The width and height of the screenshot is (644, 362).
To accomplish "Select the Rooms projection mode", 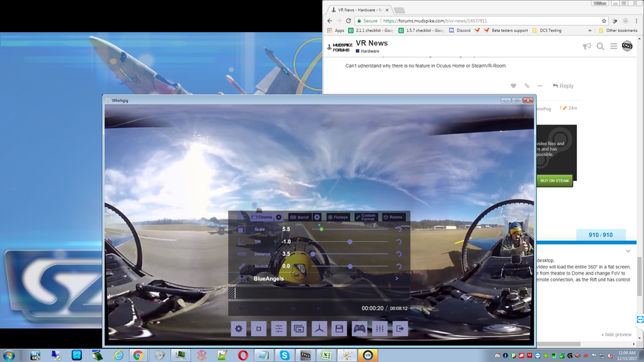I will coord(394,217).
